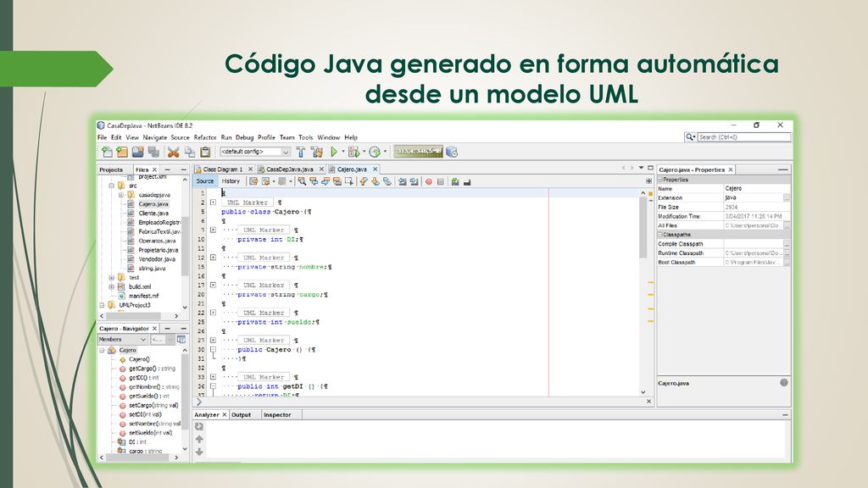
Task: Toggle the Navigator filter icon beside combos
Action: tap(181, 339)
